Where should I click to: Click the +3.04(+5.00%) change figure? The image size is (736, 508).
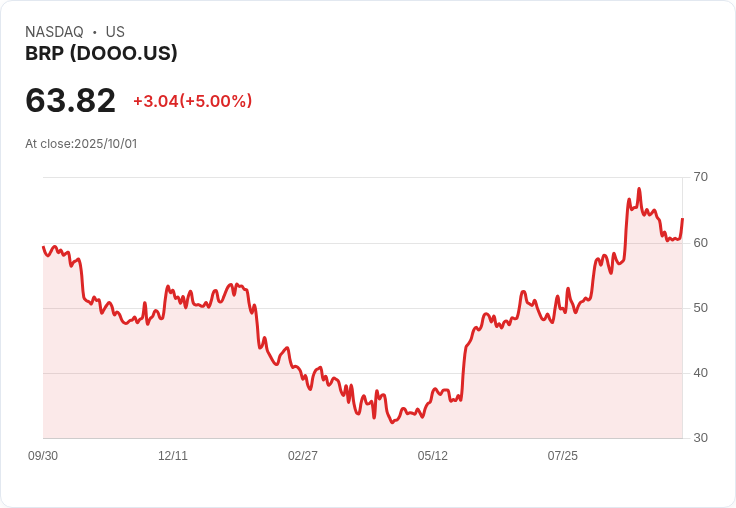193,101
